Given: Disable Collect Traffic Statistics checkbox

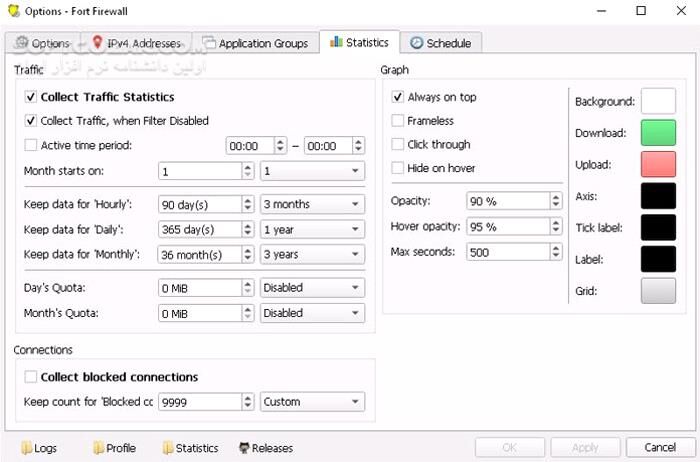Looking at the screenshot, I should point(31,97).
